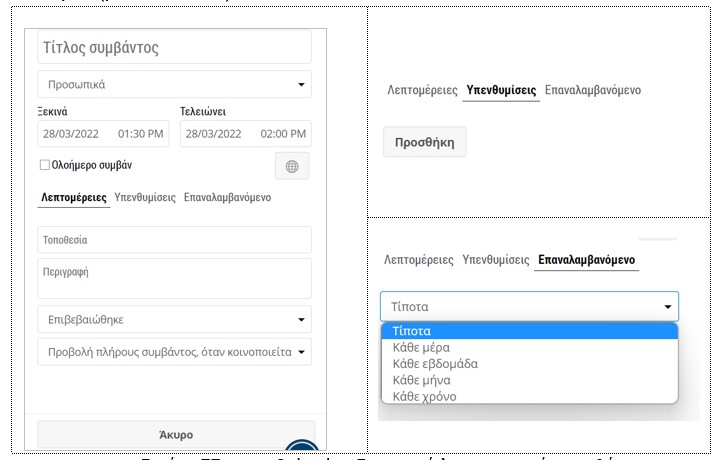
Task: Select Λεπτομέρειες tab above Τίποτα dropdown
Action: point(419,259)
